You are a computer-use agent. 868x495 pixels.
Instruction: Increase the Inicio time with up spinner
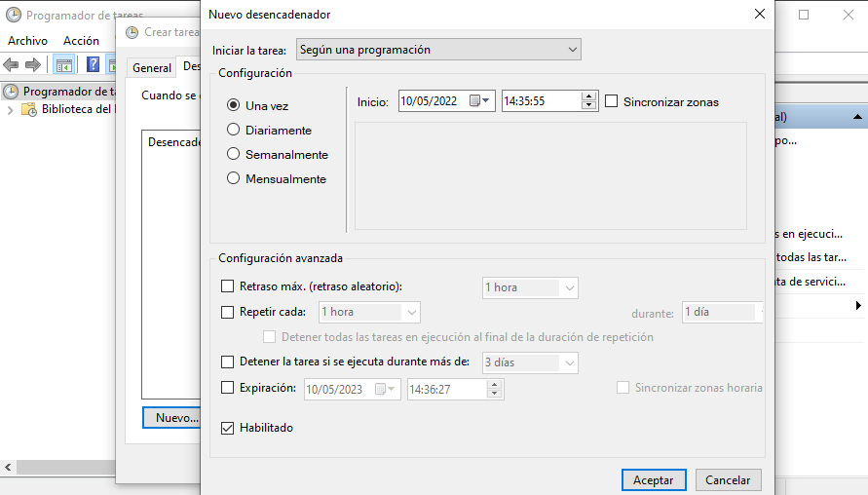588,96
